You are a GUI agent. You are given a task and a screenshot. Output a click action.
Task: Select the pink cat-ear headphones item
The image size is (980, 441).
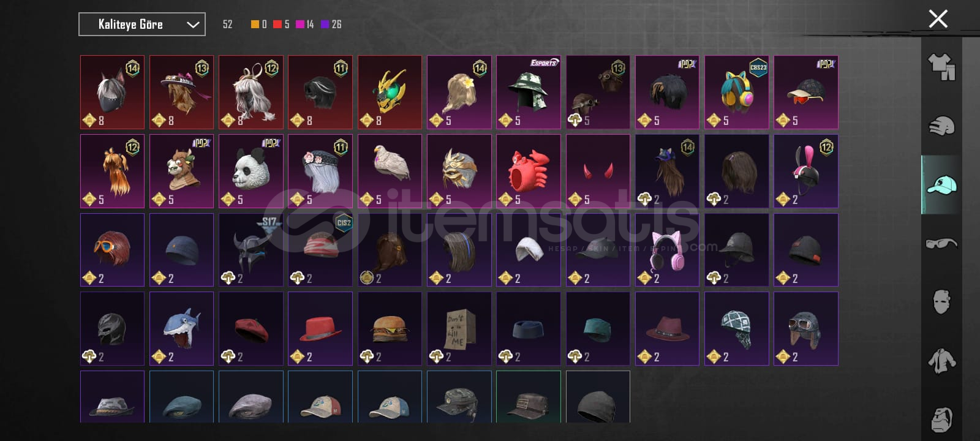click(x=667, y=250)
